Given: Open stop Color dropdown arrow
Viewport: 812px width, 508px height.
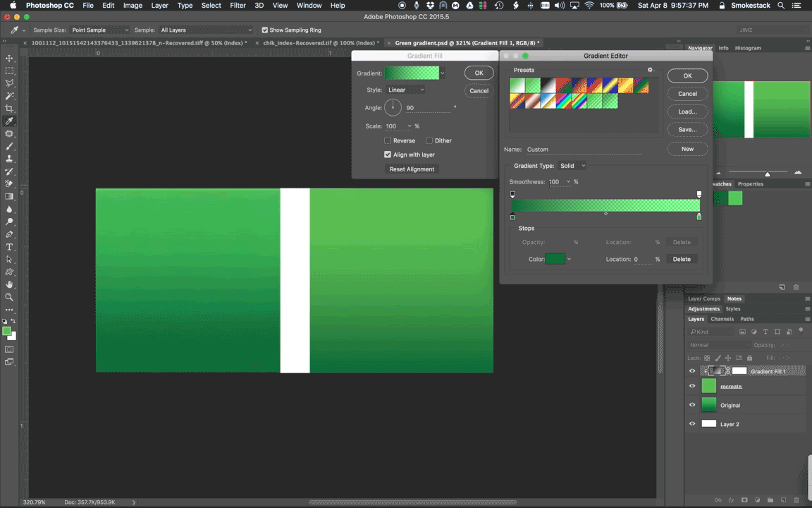Looking at the screenshot, I should (569, 259).
